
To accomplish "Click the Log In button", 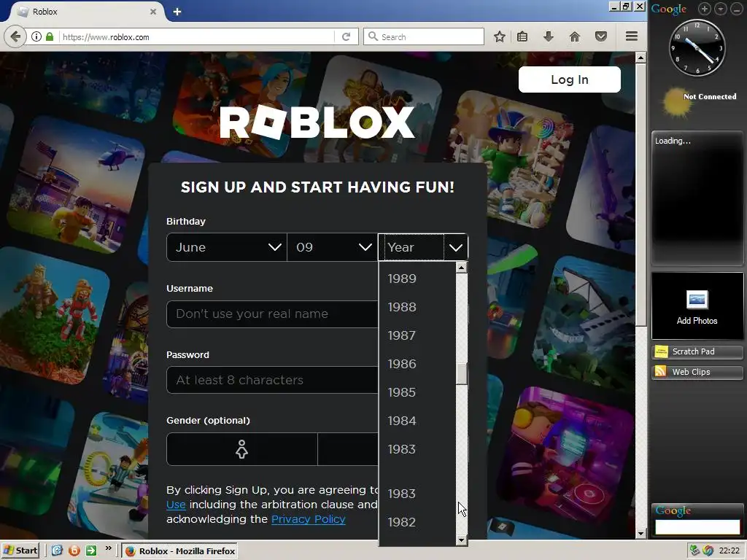I will [x=569, y=79].
